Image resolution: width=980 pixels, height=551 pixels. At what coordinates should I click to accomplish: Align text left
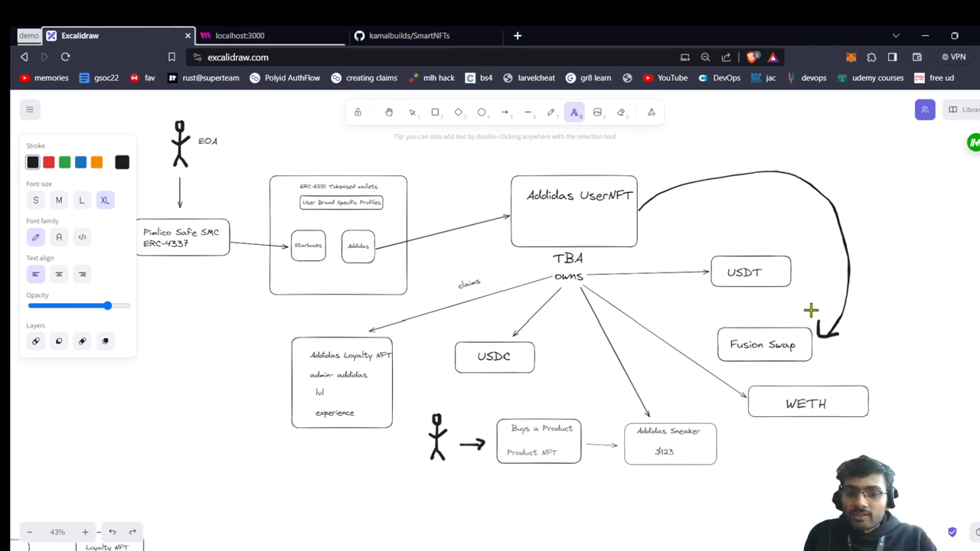[x=35, y=274]
